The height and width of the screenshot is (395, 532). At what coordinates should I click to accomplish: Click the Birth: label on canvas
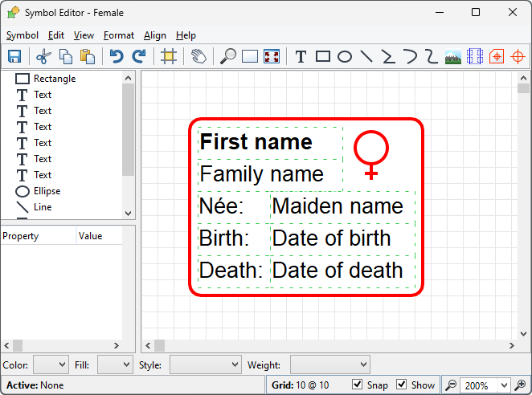click(x=224, y=238)
